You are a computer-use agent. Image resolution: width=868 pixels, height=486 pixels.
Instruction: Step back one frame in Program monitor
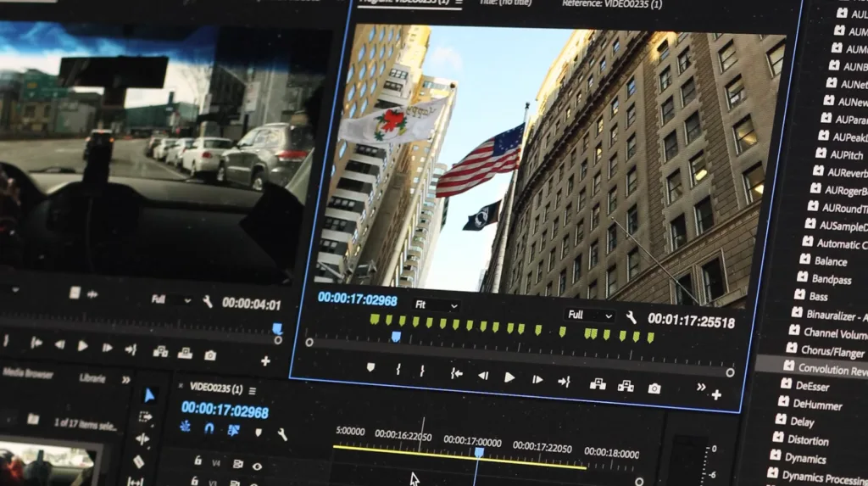coord(482,376)
